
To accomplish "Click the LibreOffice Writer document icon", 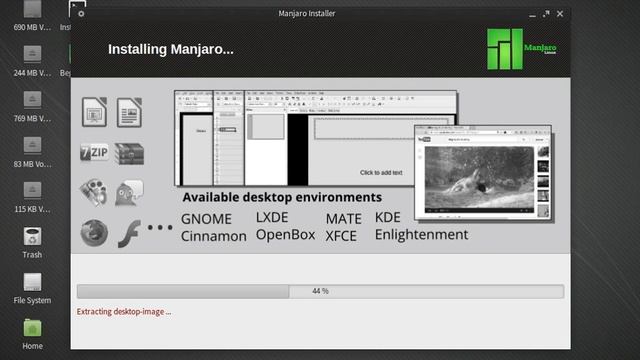I will [x=129, y=112].
